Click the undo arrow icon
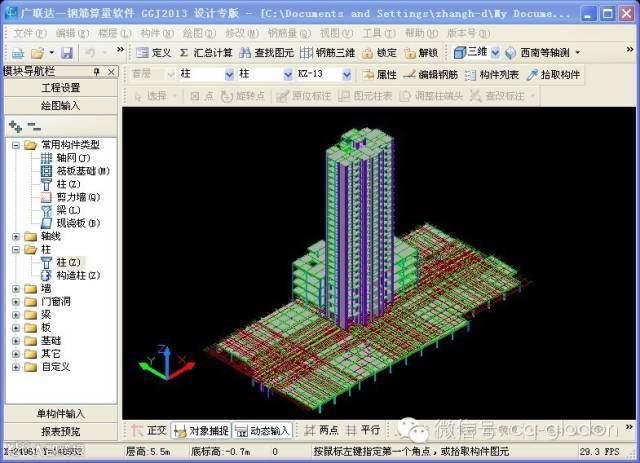Image resolution: width=640 pixels, height=463 pixels. point(90,53)
